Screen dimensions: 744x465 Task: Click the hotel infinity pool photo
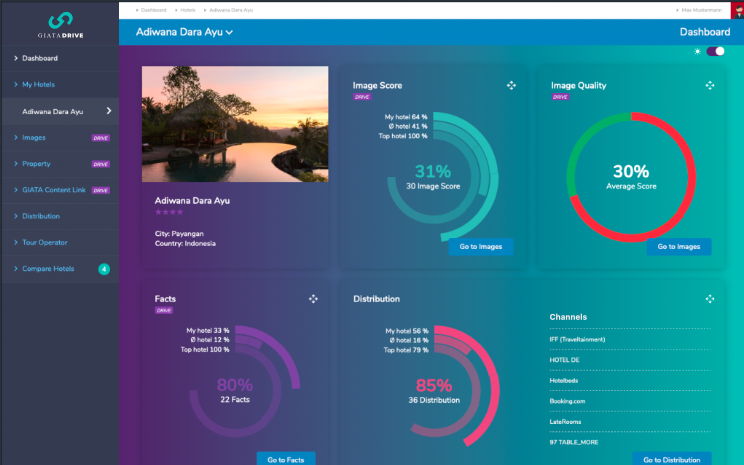[235, 124]
